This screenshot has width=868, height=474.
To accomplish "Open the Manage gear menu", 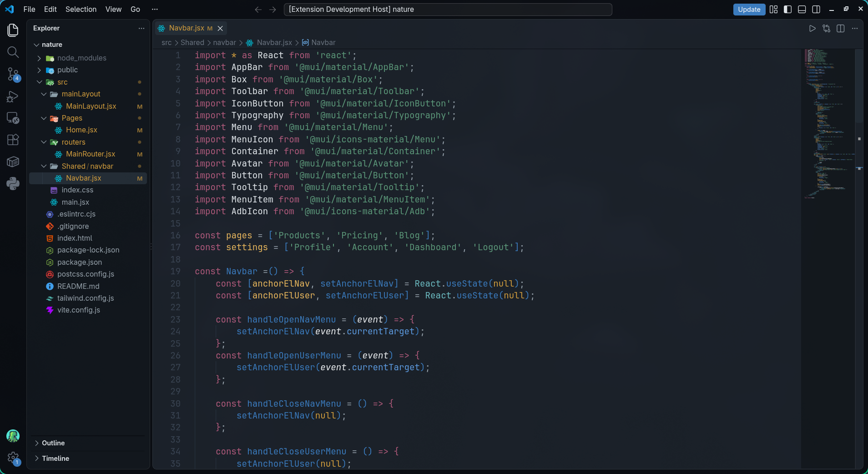I will [x=13, y=458].
